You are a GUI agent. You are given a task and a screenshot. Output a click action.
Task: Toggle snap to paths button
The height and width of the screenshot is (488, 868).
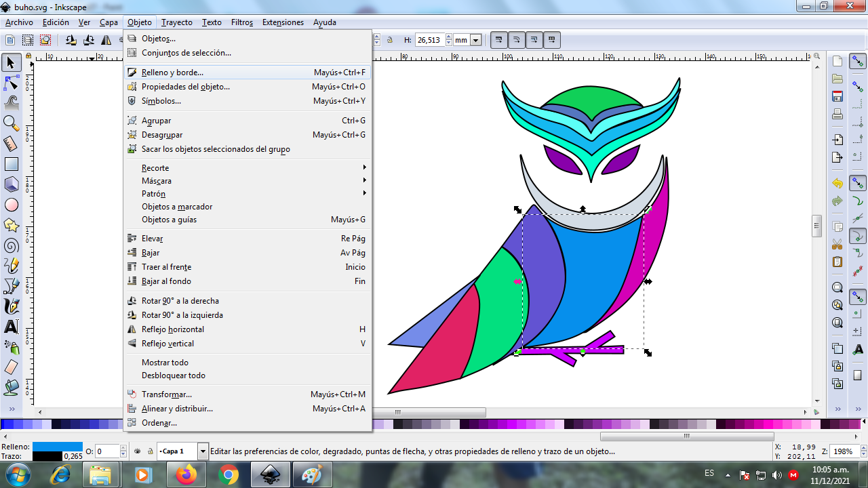coord(859,201)
